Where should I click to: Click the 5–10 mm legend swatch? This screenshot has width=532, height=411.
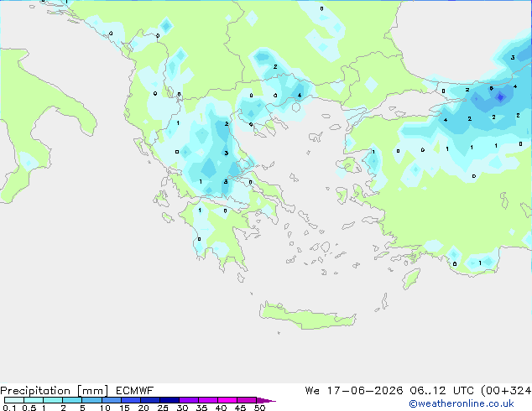91,400
